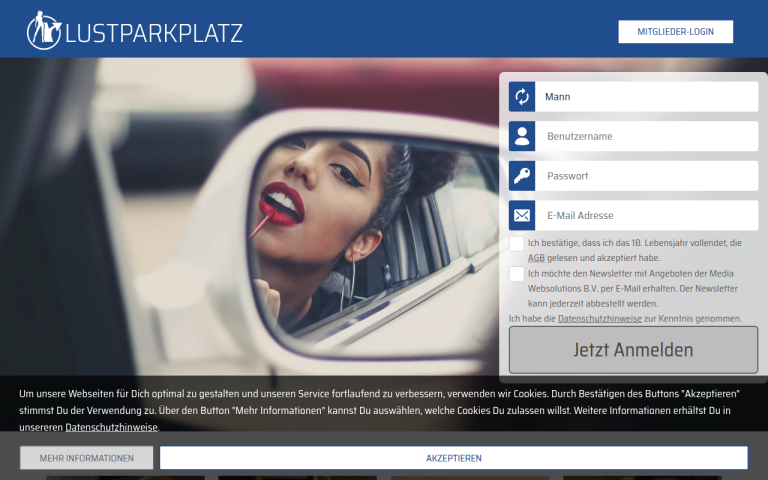This screenshot has width=768, height=480.
Task: Focus the Benutzername input field
Action: [646, 136]
